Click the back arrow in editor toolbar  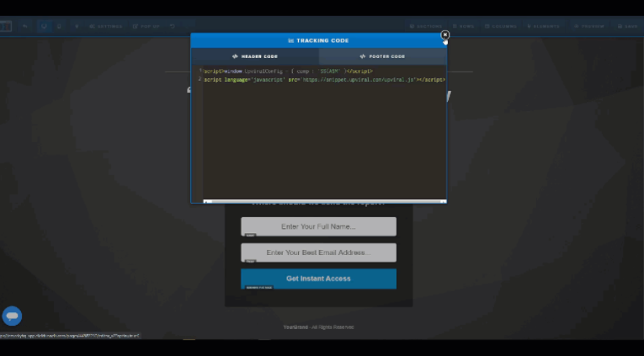(x=25, y=26)
